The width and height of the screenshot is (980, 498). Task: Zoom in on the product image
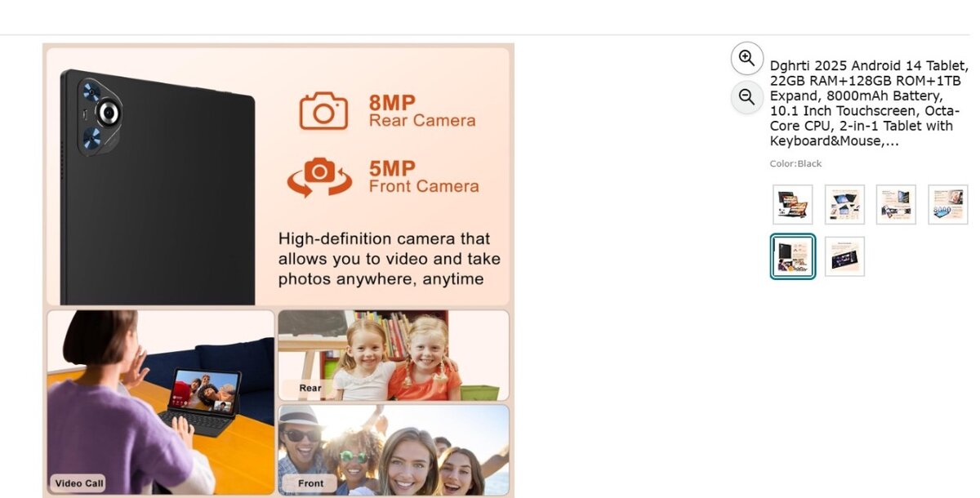pos(746,58)
